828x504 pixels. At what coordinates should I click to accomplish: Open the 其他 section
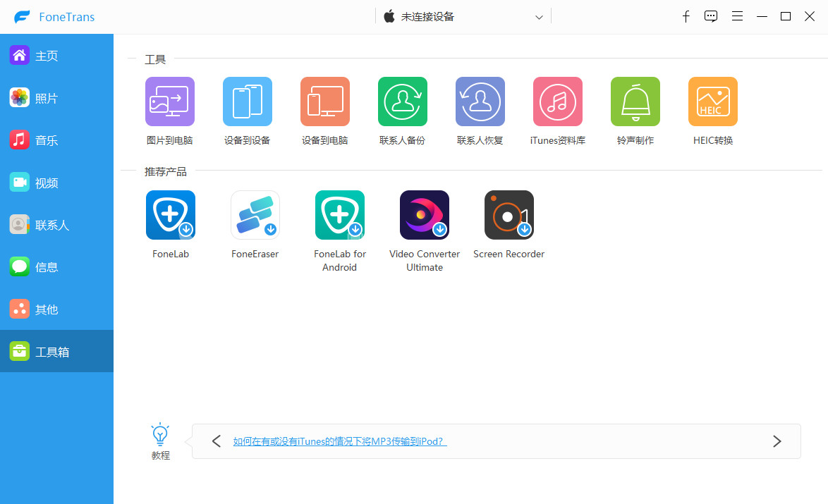56,309
